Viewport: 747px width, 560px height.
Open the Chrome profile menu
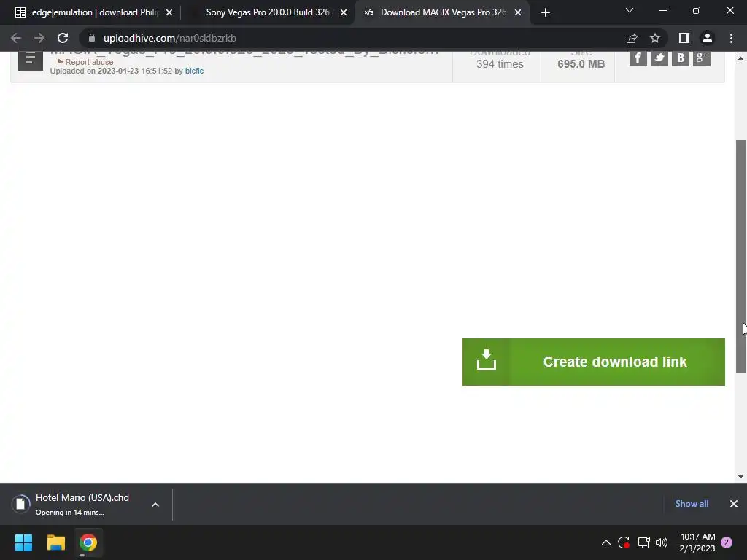(708, 38)
